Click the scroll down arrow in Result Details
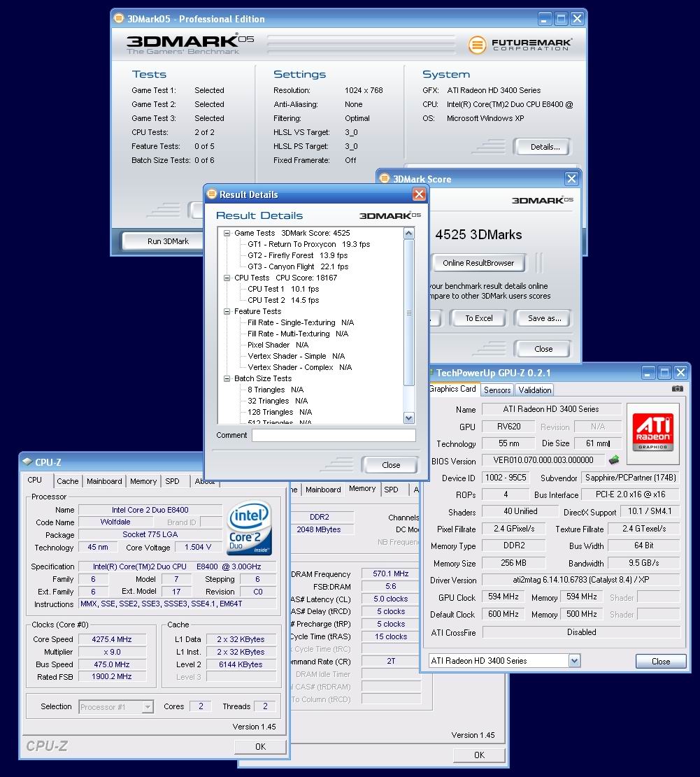Image resolution: width=700 pixels, height=777 pixels. [x=408, y=418]
